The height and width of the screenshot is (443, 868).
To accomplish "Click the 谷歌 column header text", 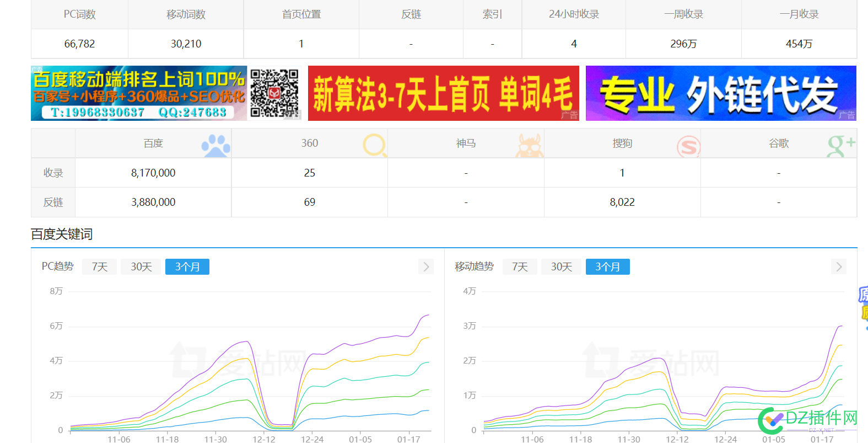I will point(779,143).
